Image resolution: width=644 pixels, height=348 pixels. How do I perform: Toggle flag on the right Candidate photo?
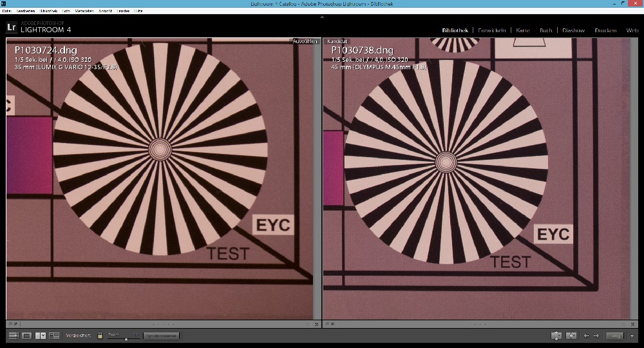[x=327, y=324]
